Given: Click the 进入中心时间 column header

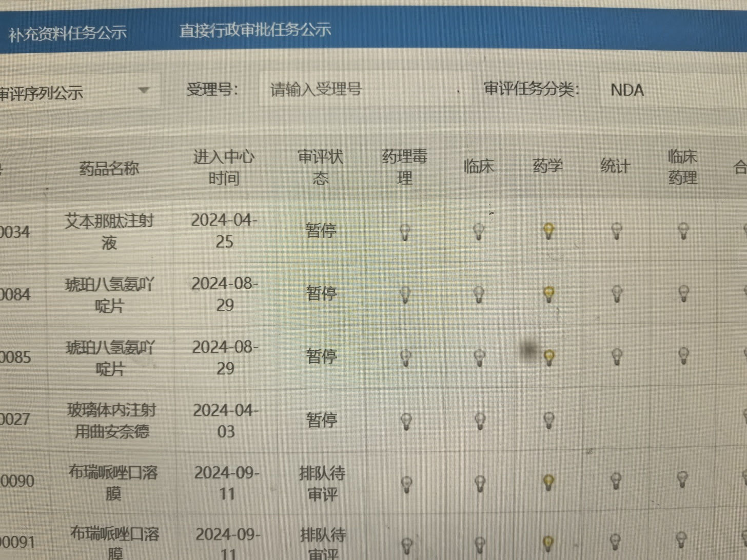Looking at the screenshot, I should point(224,167).
